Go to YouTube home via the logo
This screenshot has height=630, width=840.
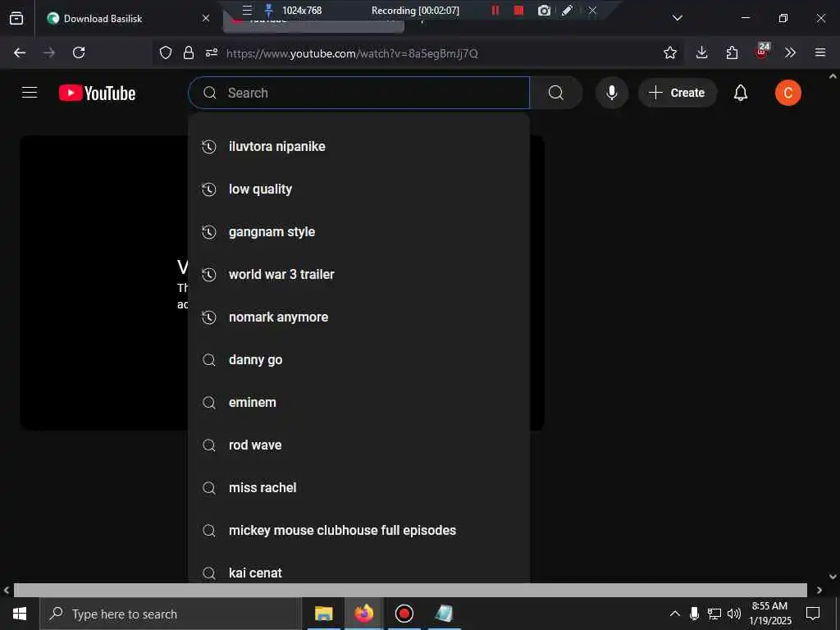tap(97, 93)
